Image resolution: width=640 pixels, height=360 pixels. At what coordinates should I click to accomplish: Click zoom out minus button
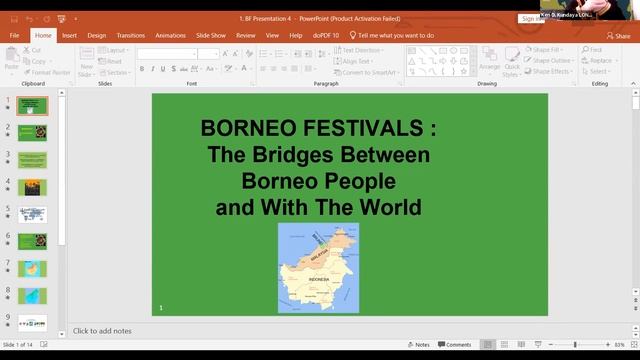point(551,345)
